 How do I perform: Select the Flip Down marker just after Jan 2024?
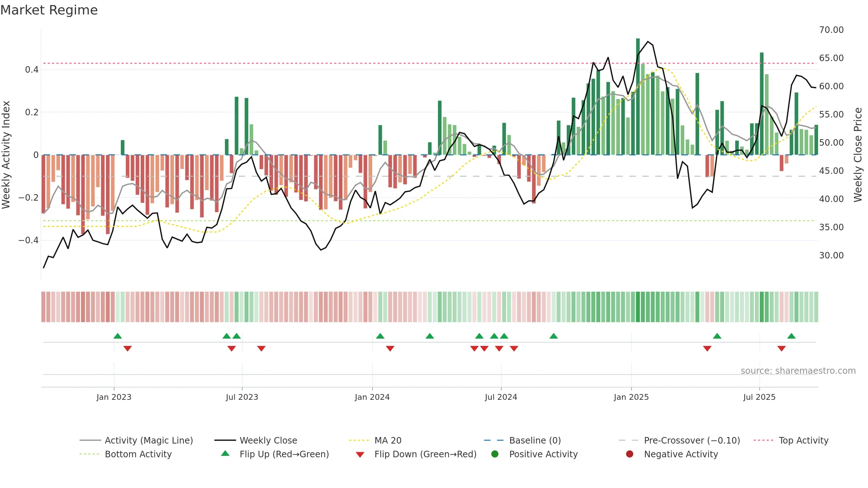[390, 348]
